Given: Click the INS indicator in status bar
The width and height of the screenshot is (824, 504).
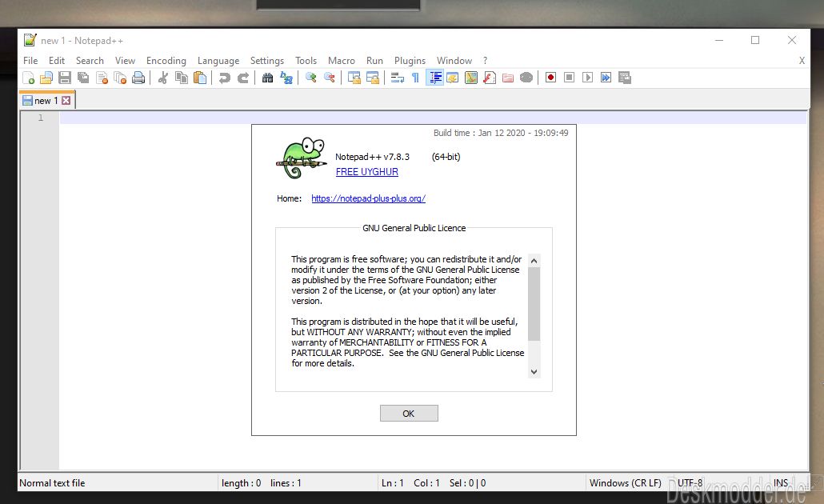Looking at the screenshot, I should click(x=780, y=482).
